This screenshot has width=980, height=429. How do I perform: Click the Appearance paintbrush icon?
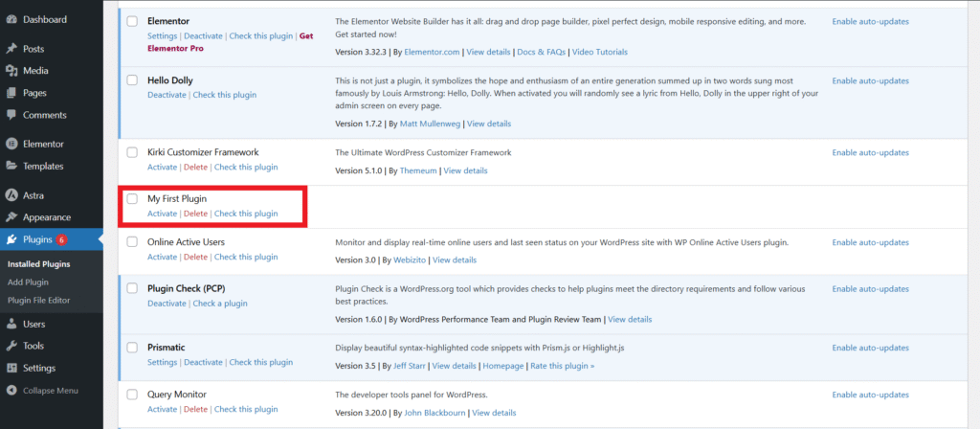(x=11, y=217)
